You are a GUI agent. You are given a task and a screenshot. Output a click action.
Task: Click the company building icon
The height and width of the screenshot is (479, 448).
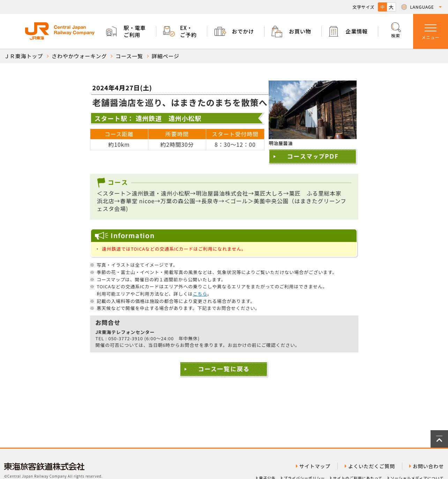click(x=334, y=31)
